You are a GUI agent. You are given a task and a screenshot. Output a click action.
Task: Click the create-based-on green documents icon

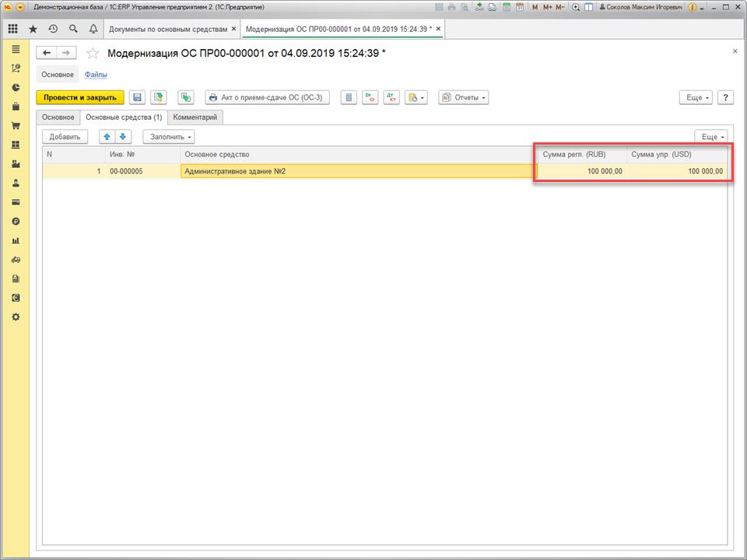pyautogui.click(x=186, y=98)
